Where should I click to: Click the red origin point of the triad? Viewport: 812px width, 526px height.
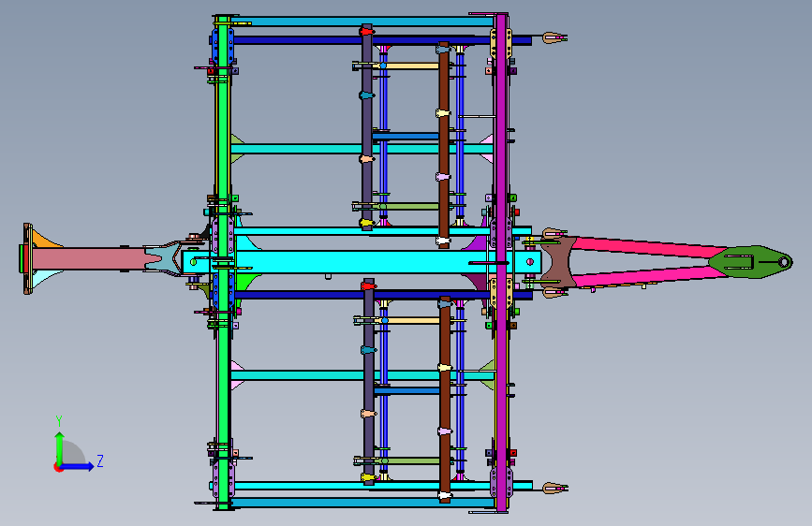tap(58, 467)
